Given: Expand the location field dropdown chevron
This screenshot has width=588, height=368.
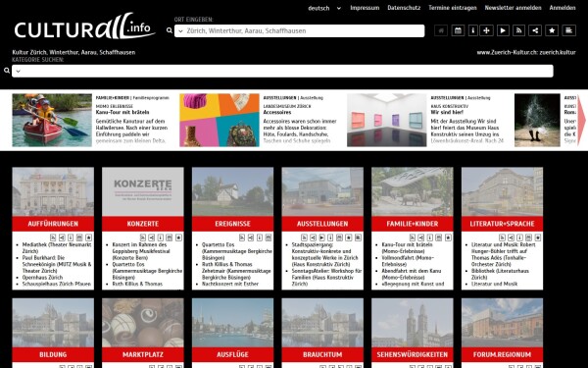Looking at the screenshot, I should click(180, 30).
